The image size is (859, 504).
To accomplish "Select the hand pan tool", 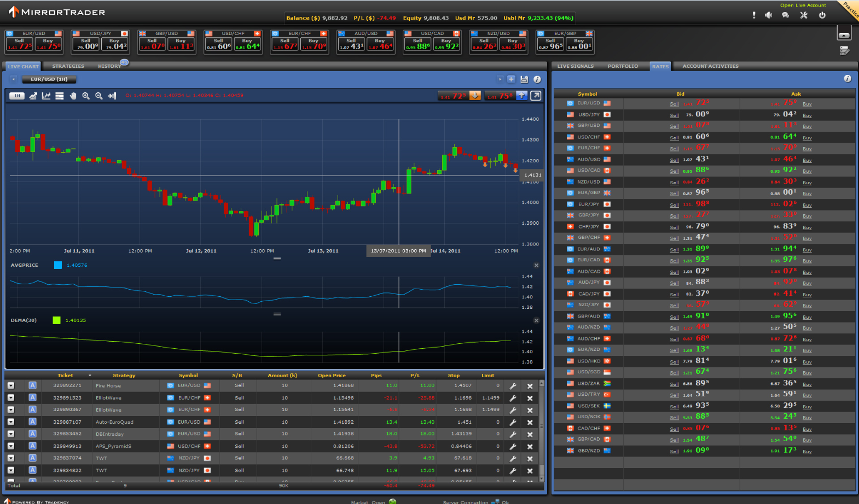I will click(x=73, y=96).
